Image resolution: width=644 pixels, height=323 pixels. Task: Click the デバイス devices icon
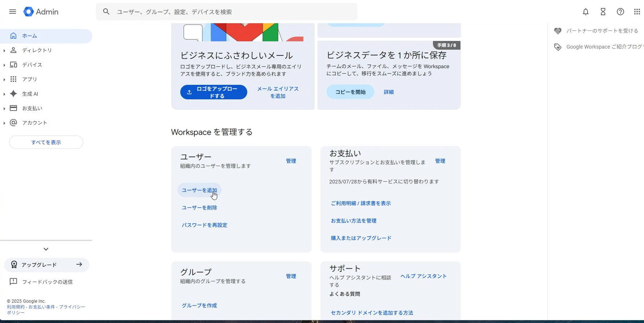13,65
